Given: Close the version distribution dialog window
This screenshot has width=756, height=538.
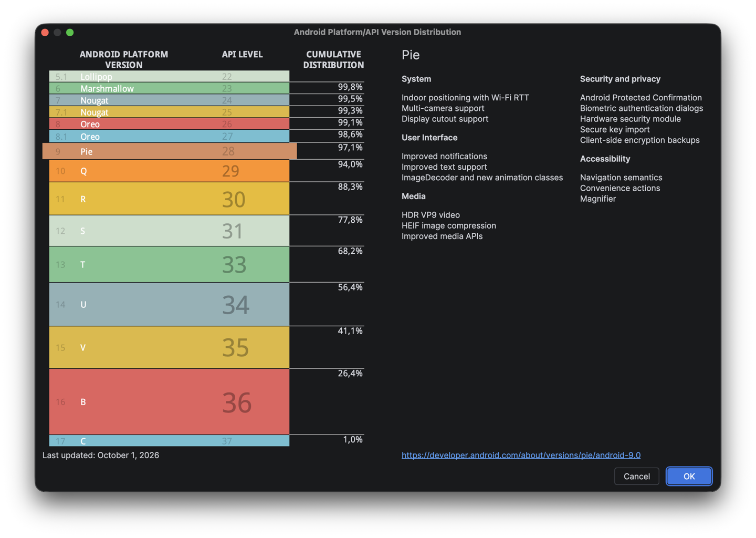Looking at the screenshot, I should point(45,32).
